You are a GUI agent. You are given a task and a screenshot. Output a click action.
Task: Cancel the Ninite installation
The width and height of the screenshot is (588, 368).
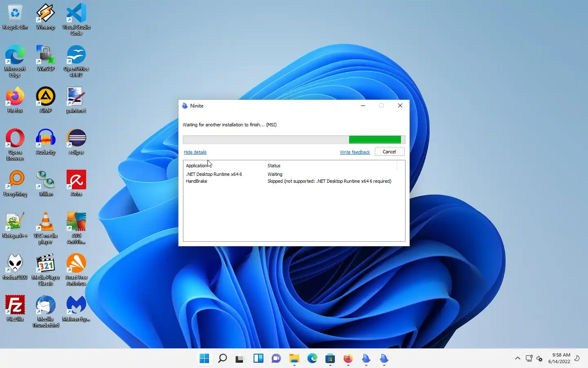coord(389,152)
